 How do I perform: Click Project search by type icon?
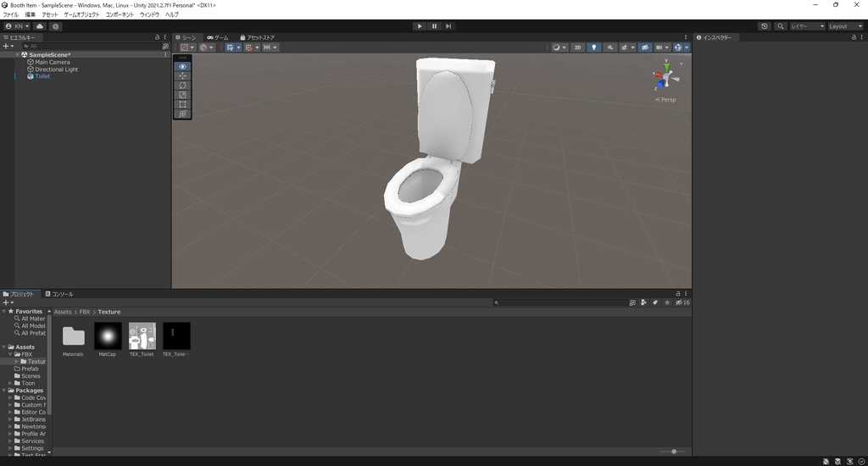click(643, 302)
